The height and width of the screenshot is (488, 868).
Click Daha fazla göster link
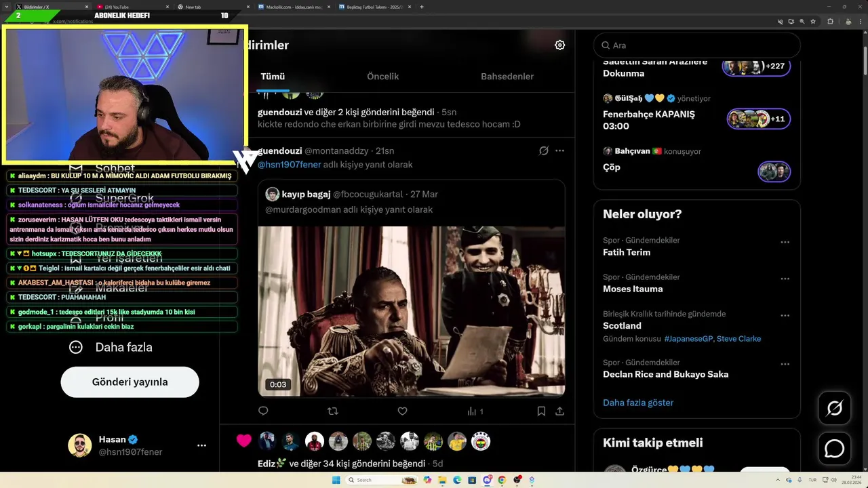(x=638, y=403)
